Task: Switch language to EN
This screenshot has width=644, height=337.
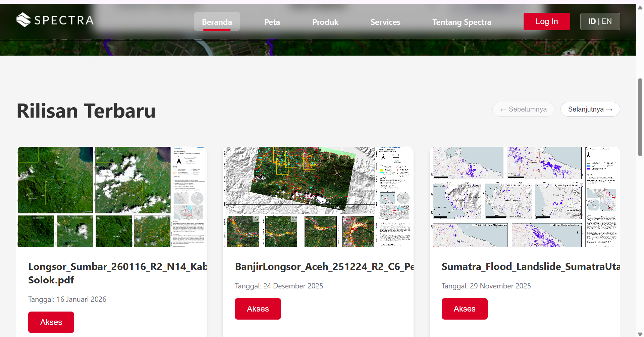Action: tap(607, 21)
